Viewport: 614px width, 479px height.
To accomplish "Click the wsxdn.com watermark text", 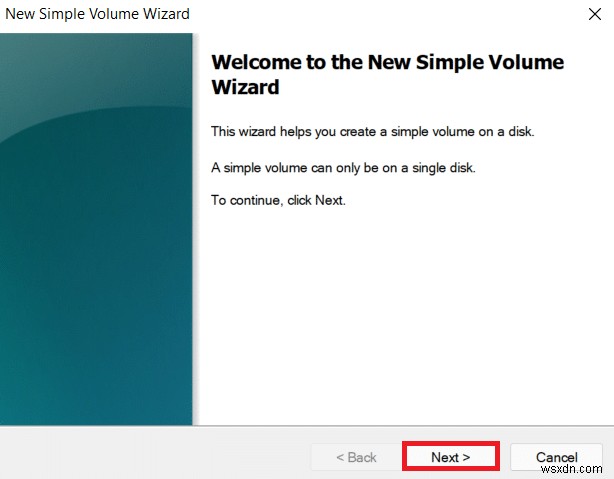I will point(572,469).
